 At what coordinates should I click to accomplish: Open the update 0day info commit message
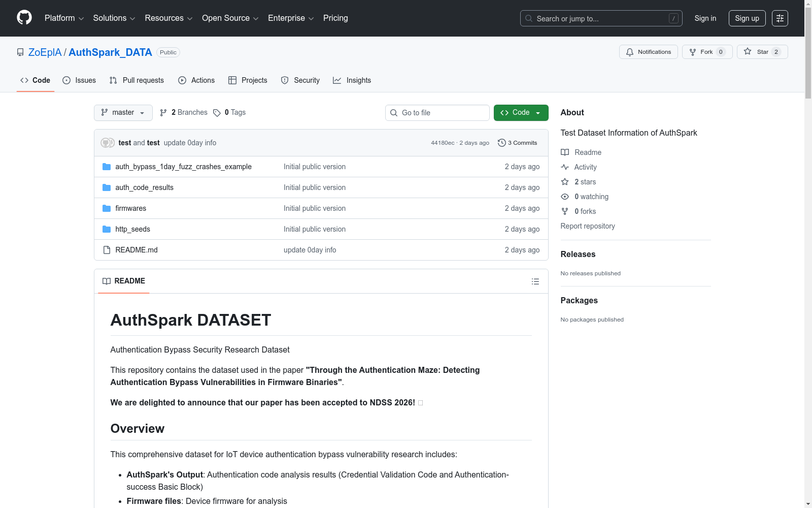(x=190, y=143)
